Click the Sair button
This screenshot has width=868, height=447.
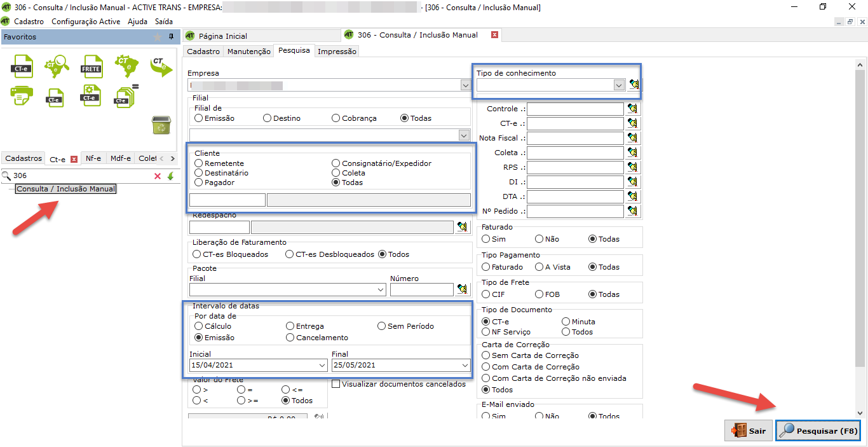(x=749, y=430)
